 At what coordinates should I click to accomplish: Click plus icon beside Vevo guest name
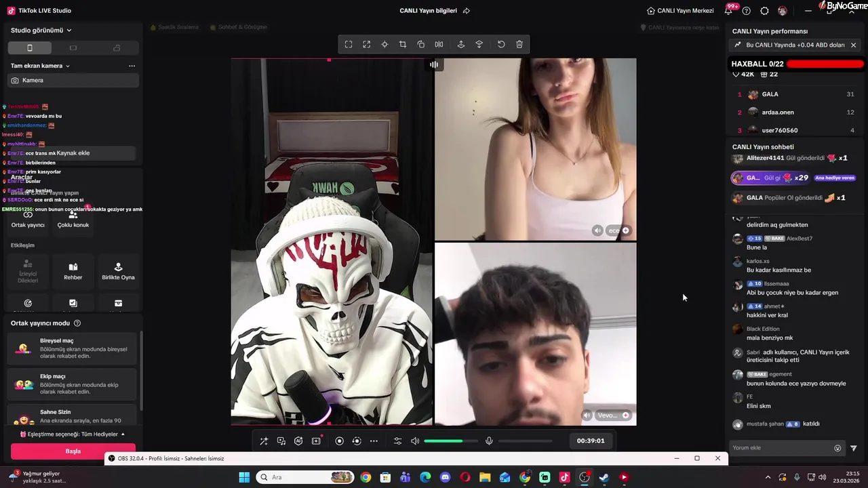coord(626,415)
